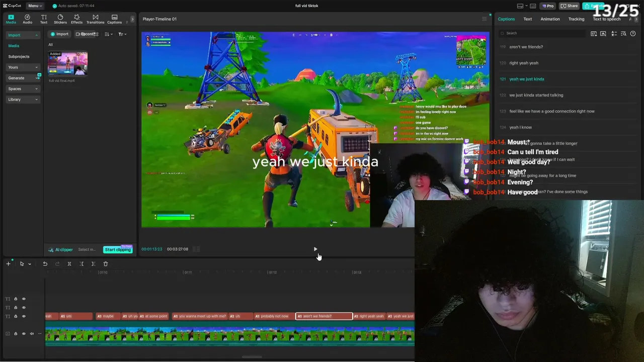The image size is (644, 362).
Task: Lock the second text track
Action: 16,308
